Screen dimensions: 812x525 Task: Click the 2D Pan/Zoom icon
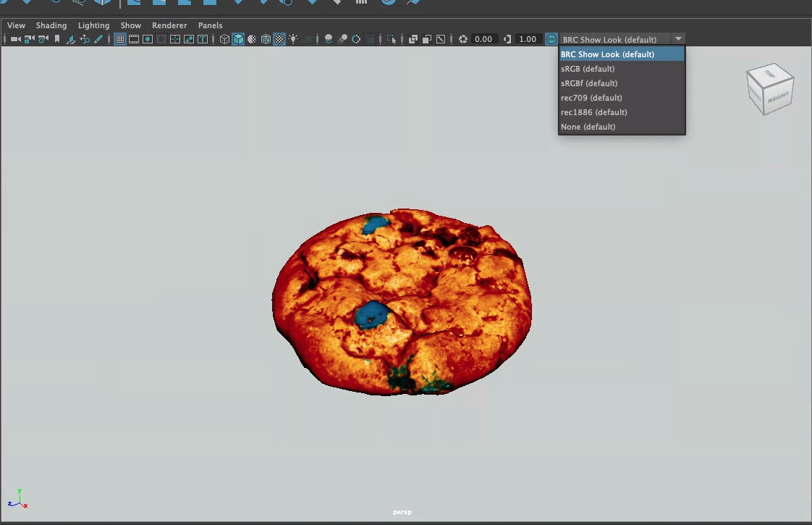85,39
